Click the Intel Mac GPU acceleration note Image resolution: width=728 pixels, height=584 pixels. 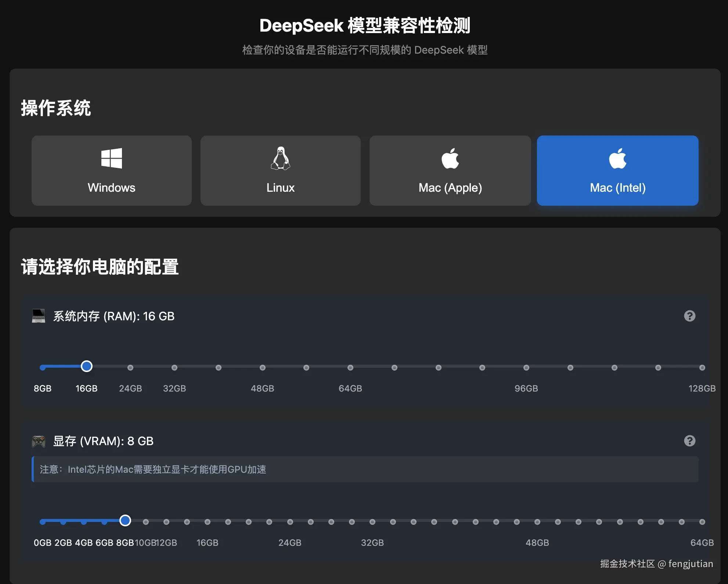pos(365,469)
